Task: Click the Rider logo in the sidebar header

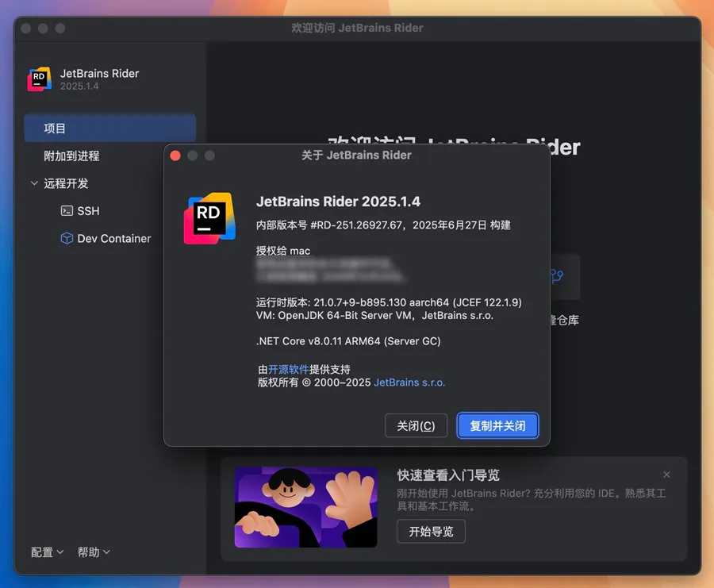Action: point(40,79)
